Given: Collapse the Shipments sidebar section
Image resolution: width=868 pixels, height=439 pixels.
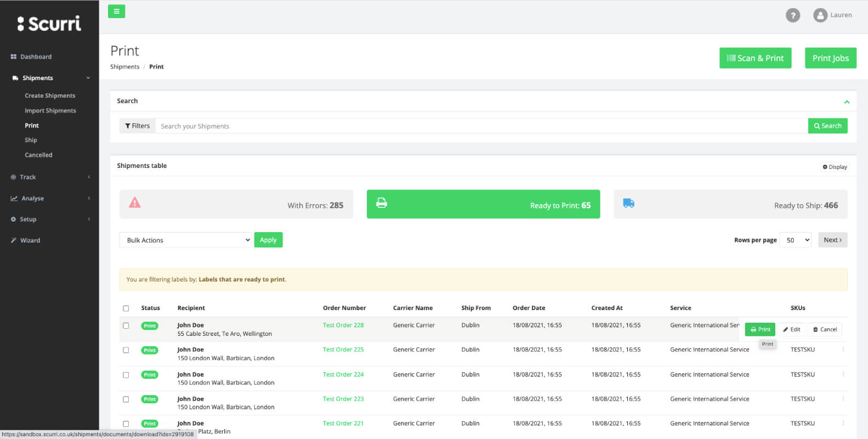Looking at the screenshot, I should (x=88, y=78).
